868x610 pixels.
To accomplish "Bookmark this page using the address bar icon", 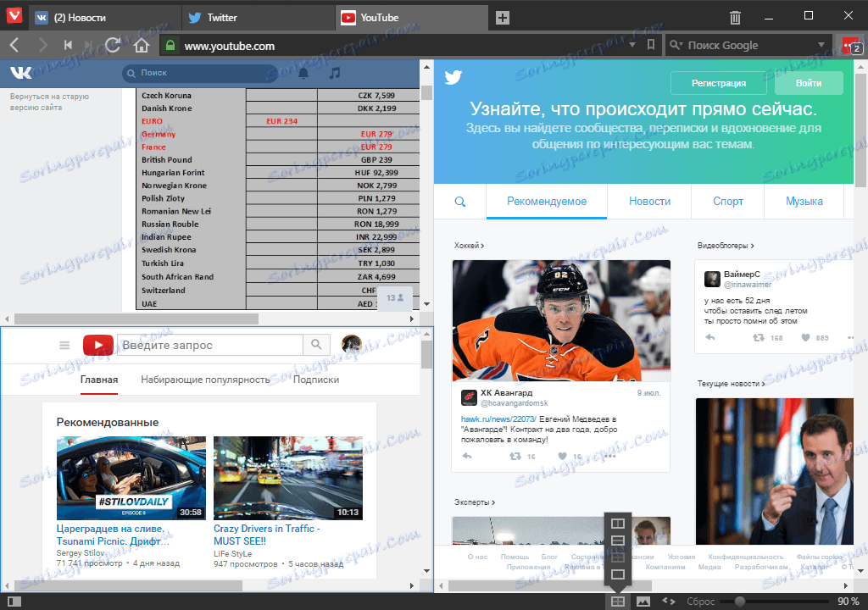I will click(651, 44).
